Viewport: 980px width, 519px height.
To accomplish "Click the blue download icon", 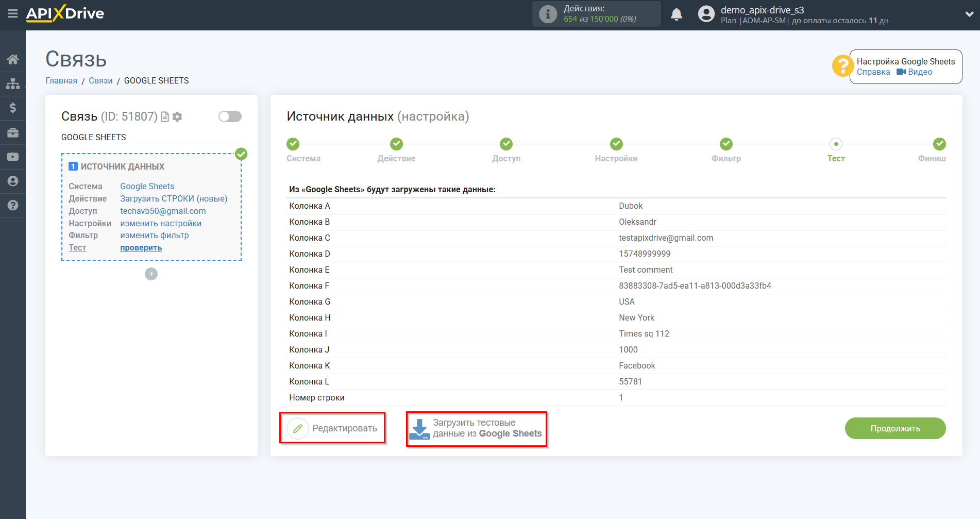I will coord(419,429).
